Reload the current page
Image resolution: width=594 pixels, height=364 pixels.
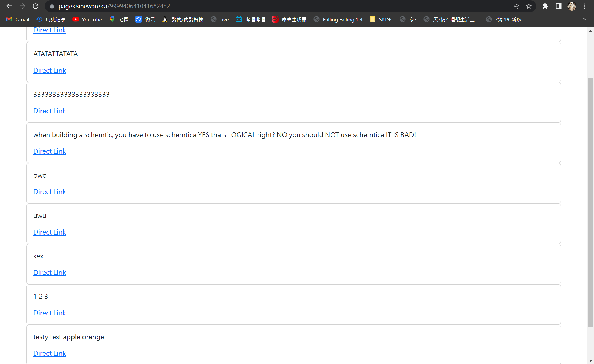click(35, 6)
